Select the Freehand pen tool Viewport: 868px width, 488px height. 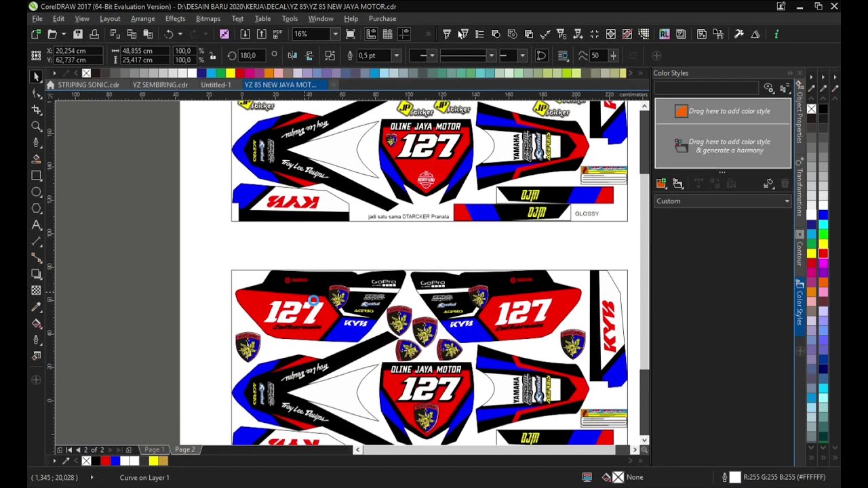(37, 142)
